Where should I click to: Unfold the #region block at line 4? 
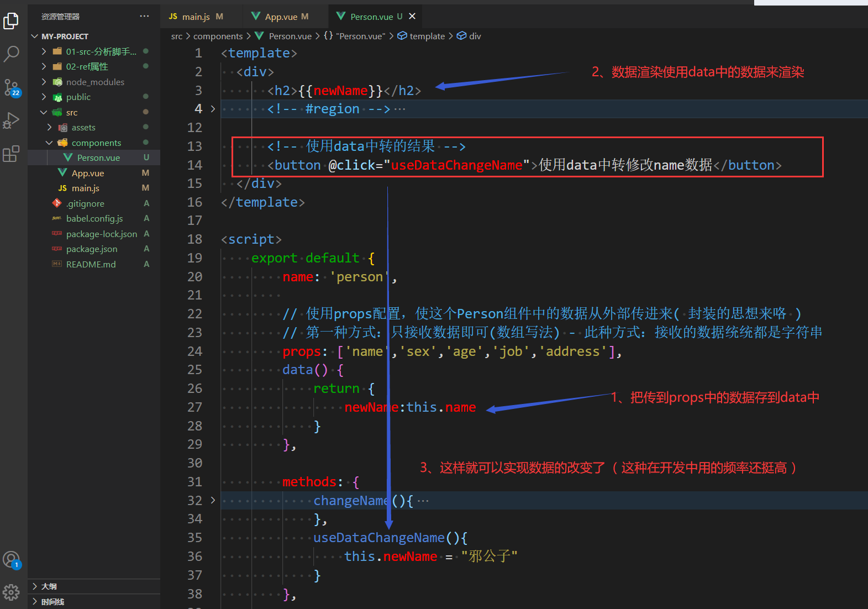click(x=213, y=109)
